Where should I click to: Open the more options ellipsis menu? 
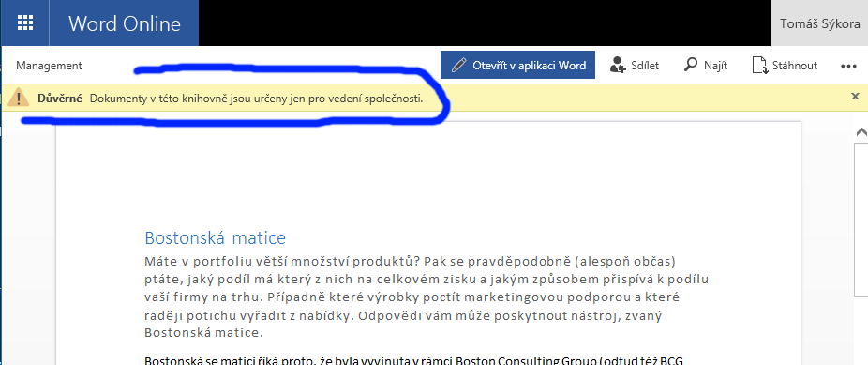[848, 66]
